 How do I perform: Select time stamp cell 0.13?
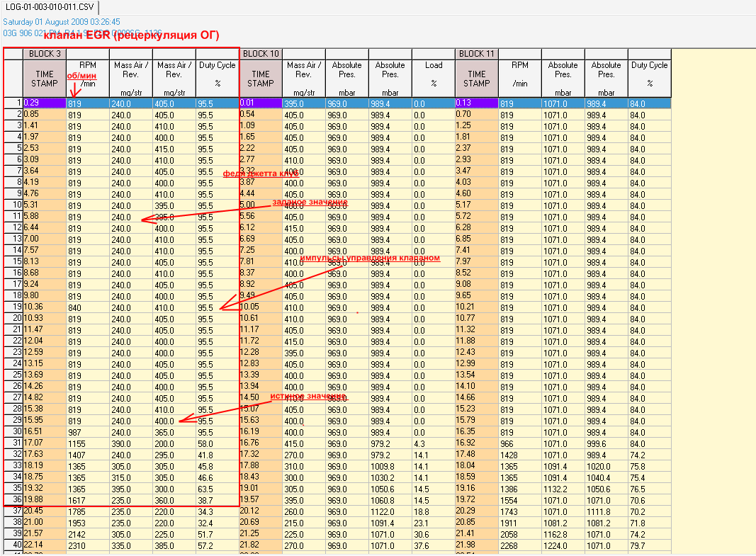tap(477, 103)
